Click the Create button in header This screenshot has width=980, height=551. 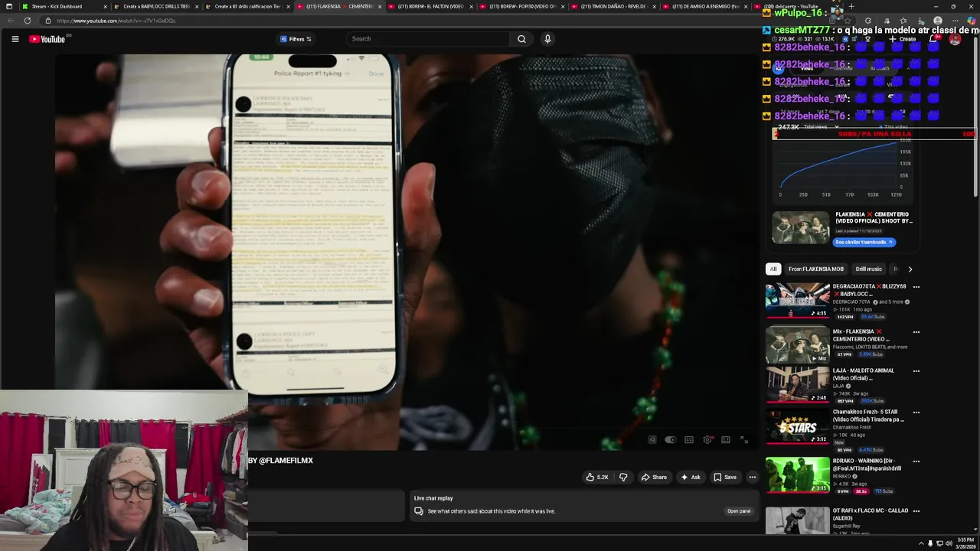point(903,39)
